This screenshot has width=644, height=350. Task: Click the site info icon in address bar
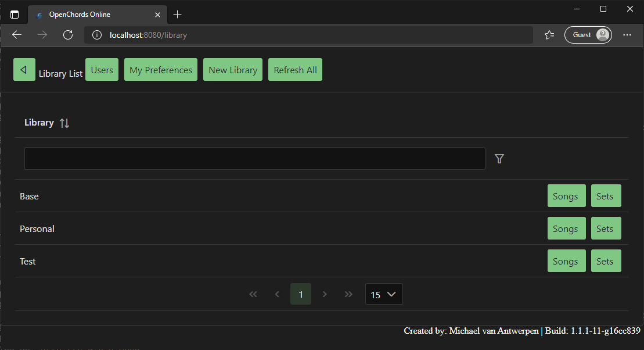(x=96, y=35)
